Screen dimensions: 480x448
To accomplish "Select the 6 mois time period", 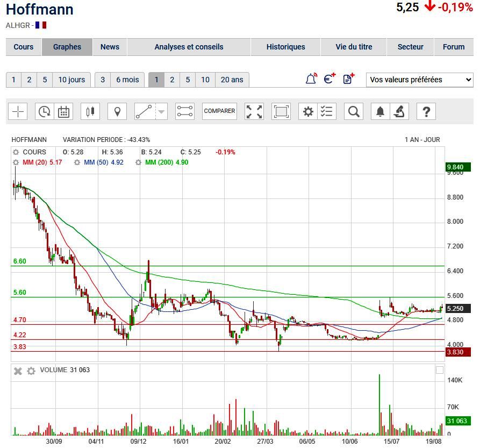I will [x=127, y=80].
